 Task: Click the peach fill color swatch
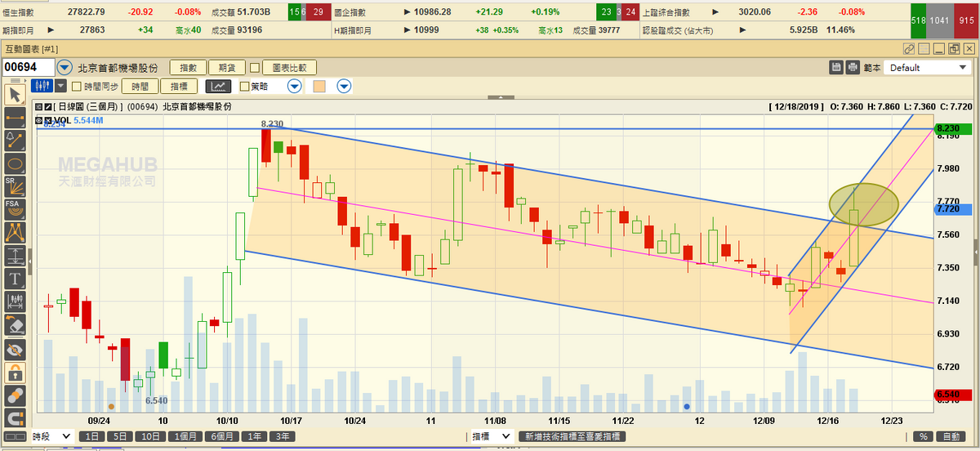[x=320, y=86]
